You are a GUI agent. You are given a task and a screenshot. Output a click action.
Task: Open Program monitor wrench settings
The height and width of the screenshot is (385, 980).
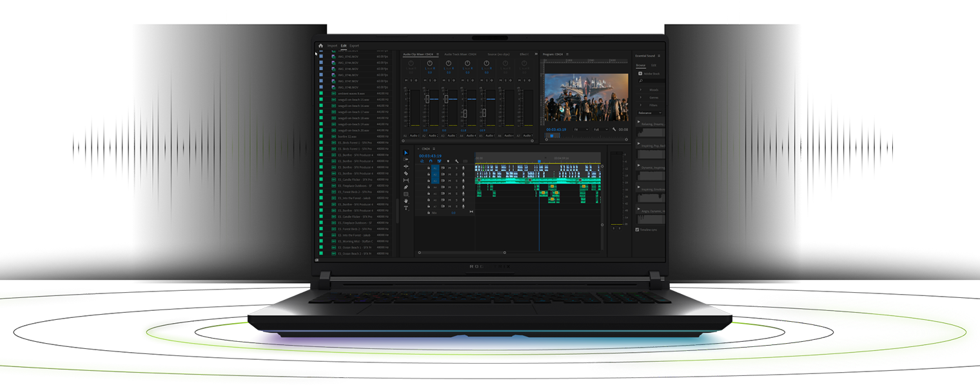pos(615,130)
